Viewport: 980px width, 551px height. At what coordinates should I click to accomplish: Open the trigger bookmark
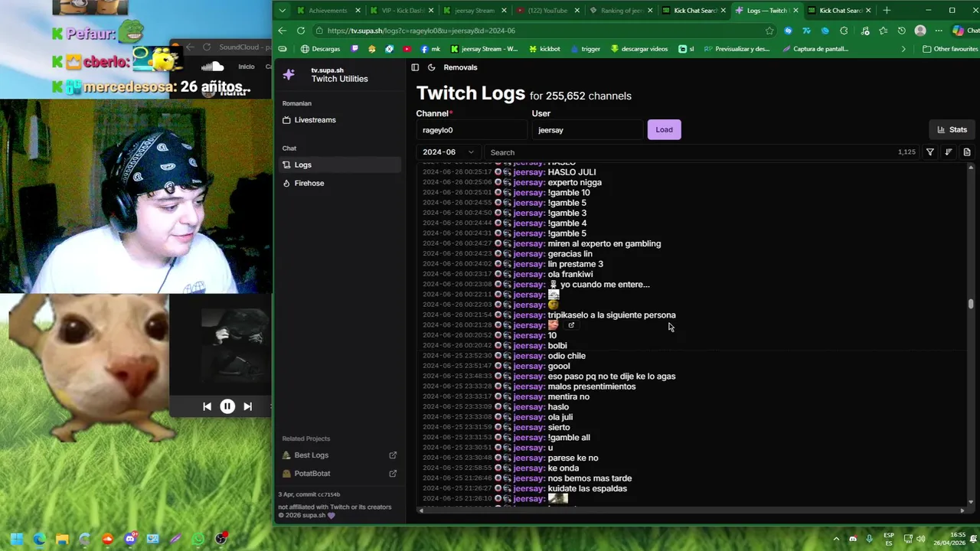pyautogui.click(x=585, y=49)
